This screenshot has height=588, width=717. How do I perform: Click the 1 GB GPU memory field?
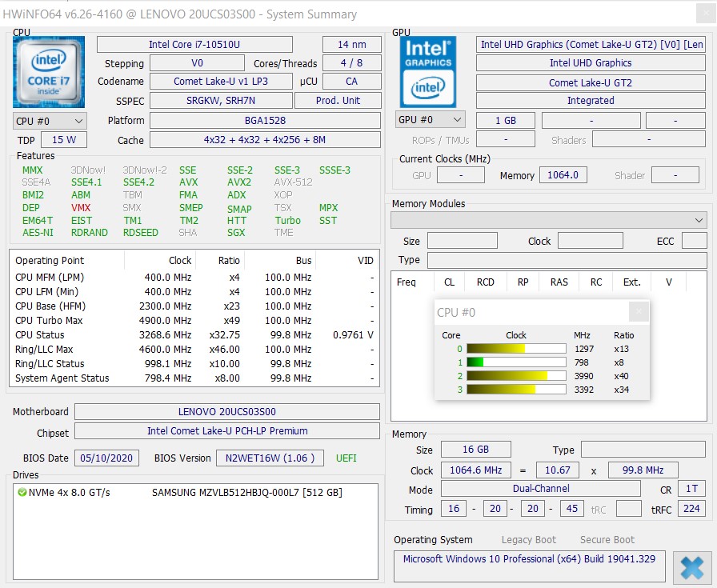(506, 121)
